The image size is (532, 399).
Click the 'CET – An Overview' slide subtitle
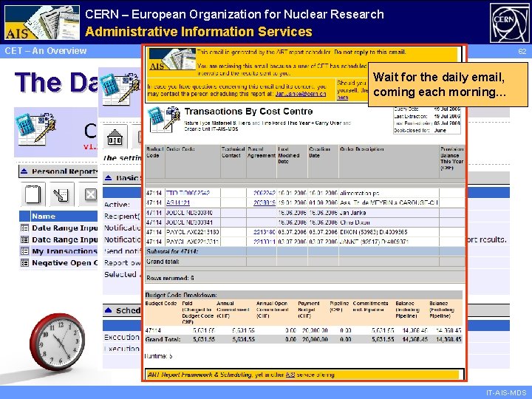click(x=46, y=51)
